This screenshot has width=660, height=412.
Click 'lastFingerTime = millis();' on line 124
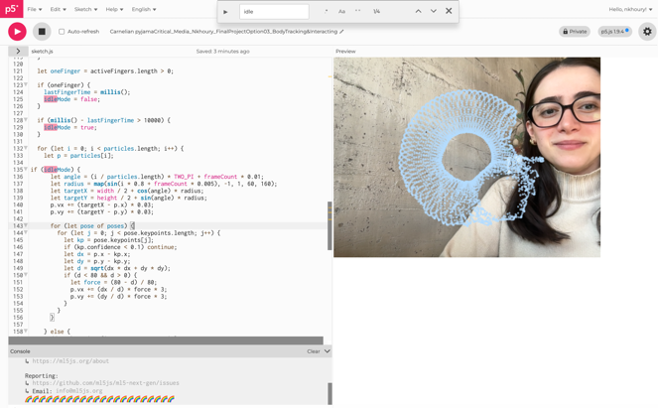point(87,92)
